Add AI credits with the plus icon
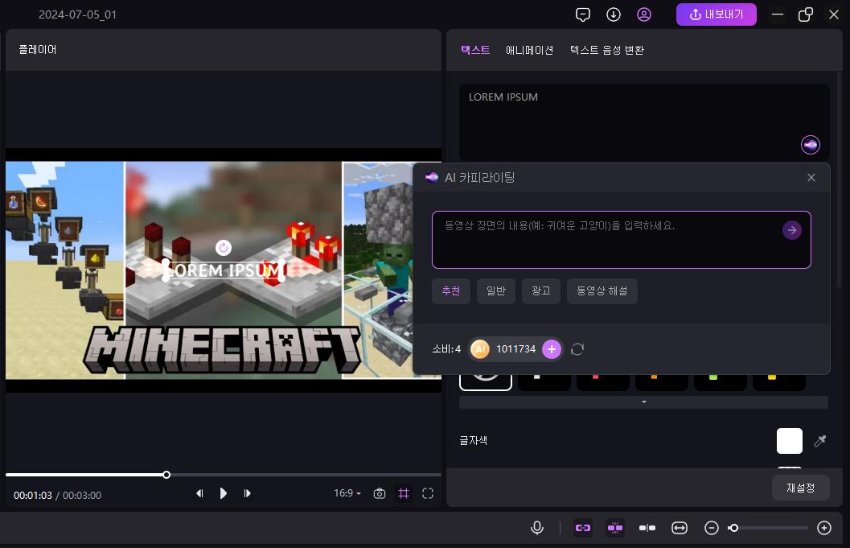Viewport: 850px width, 548px height. click(x=551, y=349)
